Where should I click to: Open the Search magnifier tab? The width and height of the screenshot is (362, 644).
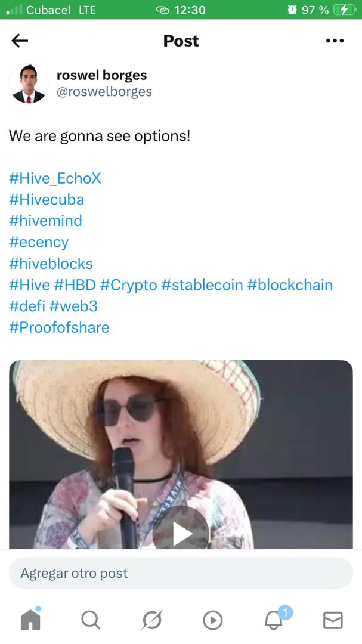pos(91,620)
